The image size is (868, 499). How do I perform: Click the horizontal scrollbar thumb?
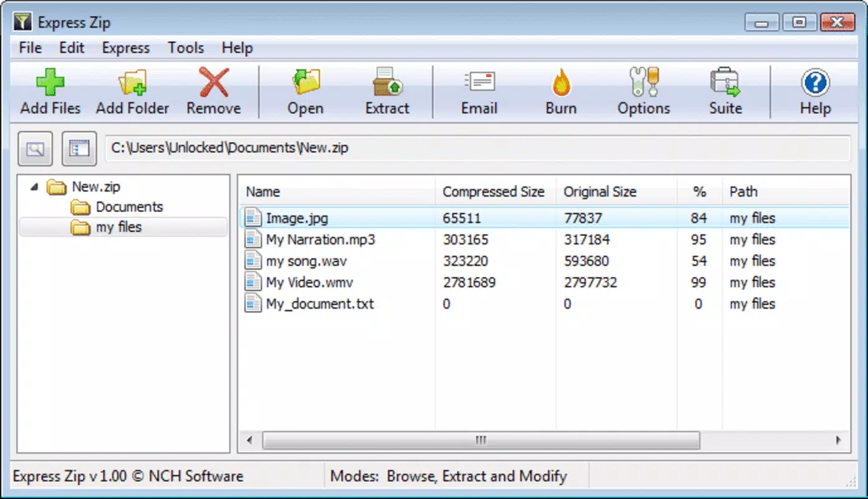click(481, 440)
